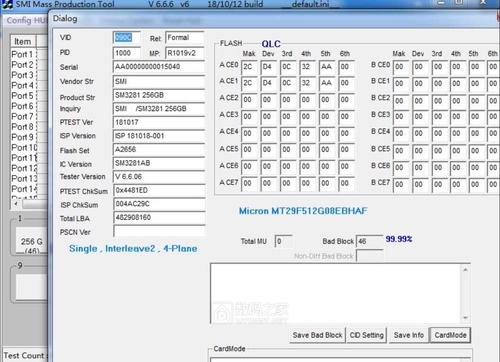Click the PTEST Ver field 181017
The width and height of the screenshot is (500, 362).
(159, 122)
